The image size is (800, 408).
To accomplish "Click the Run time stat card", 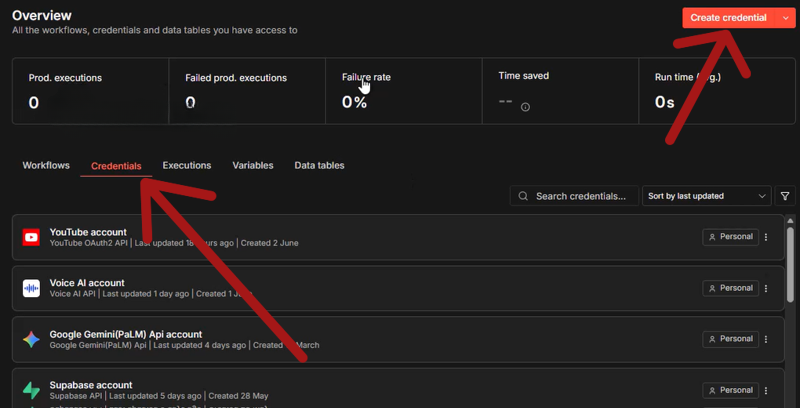I will tap(717, 91).
